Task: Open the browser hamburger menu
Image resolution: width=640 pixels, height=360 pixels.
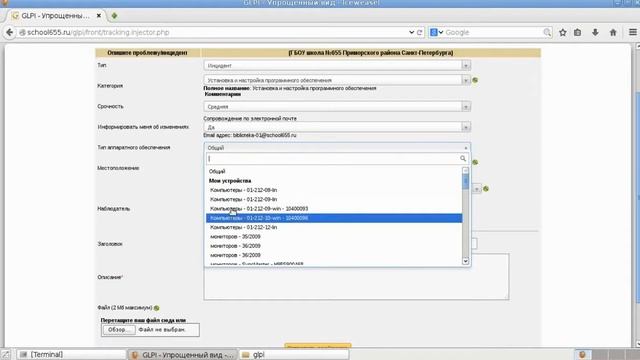Action: [633, 32]
